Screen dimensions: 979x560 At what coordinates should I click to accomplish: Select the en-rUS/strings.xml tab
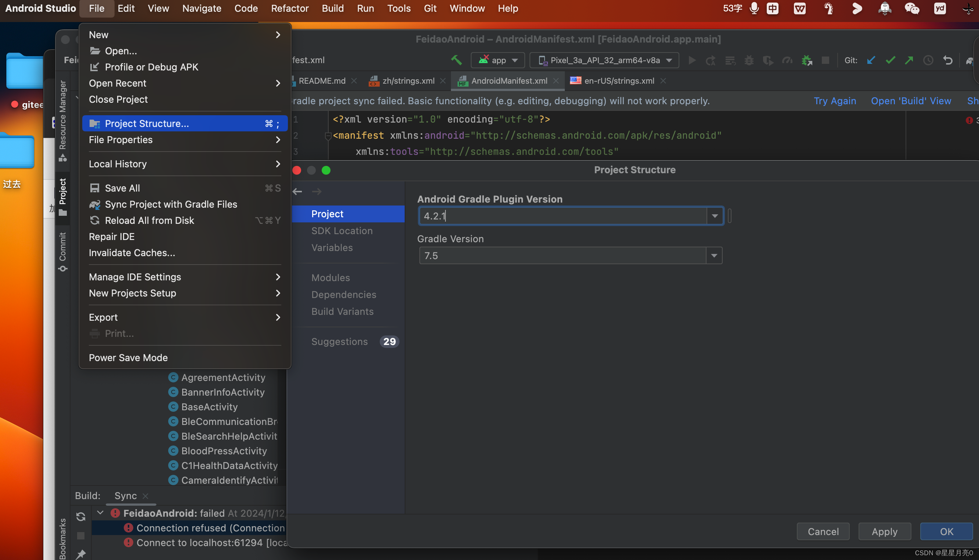[x=619, y=81]
